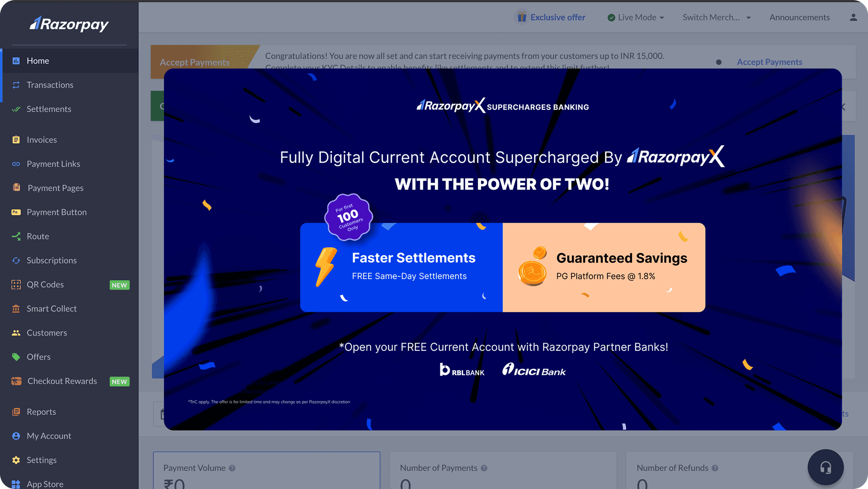Click the Settlements double-check icon
Viewport: 868px width, 489px height.
(x=16, y=109)
